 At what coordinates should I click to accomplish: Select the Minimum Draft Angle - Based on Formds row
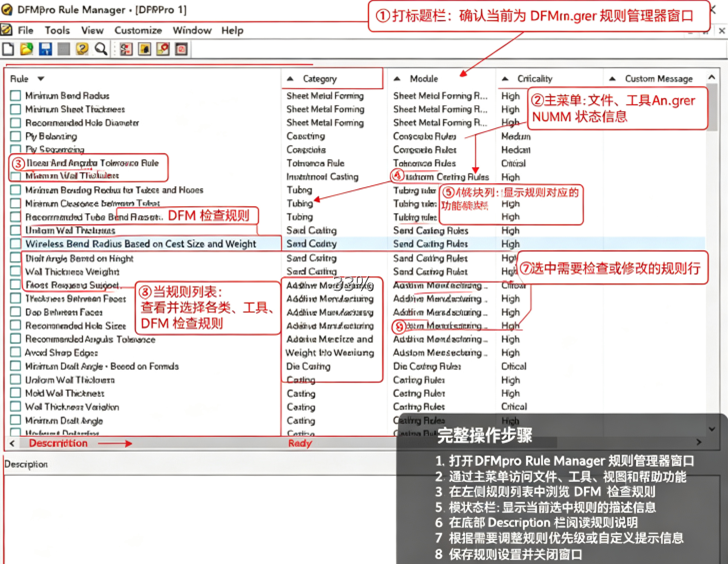102,366
